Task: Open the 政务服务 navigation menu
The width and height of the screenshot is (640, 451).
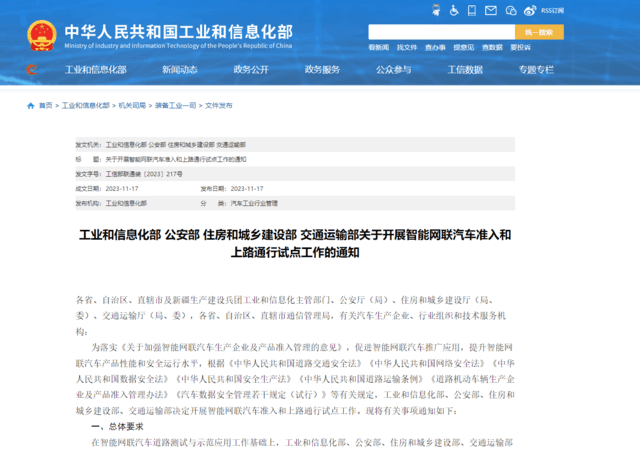Action: point(322,70)
